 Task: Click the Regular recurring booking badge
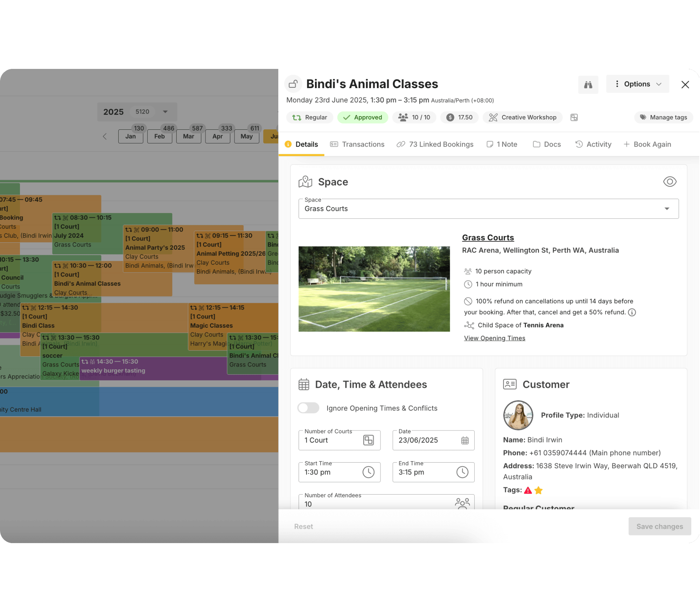(x=309, y=118)
